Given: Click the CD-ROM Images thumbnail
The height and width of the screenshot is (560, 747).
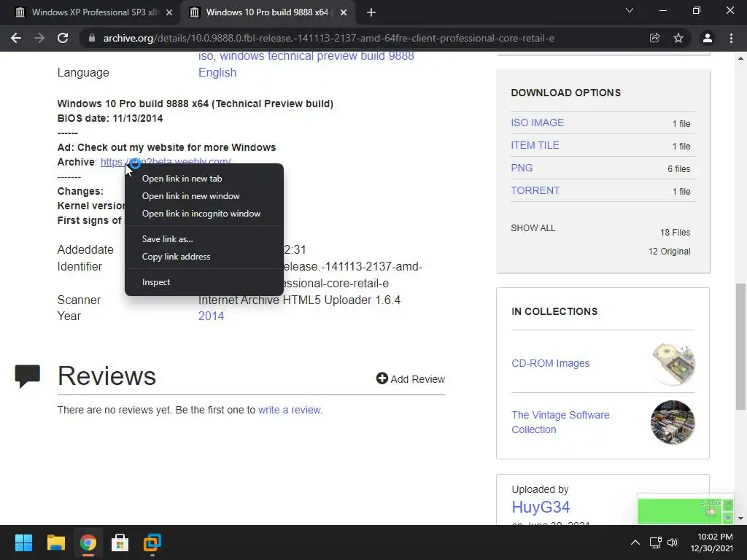Looking at the screenshot, I should (673, 363).
